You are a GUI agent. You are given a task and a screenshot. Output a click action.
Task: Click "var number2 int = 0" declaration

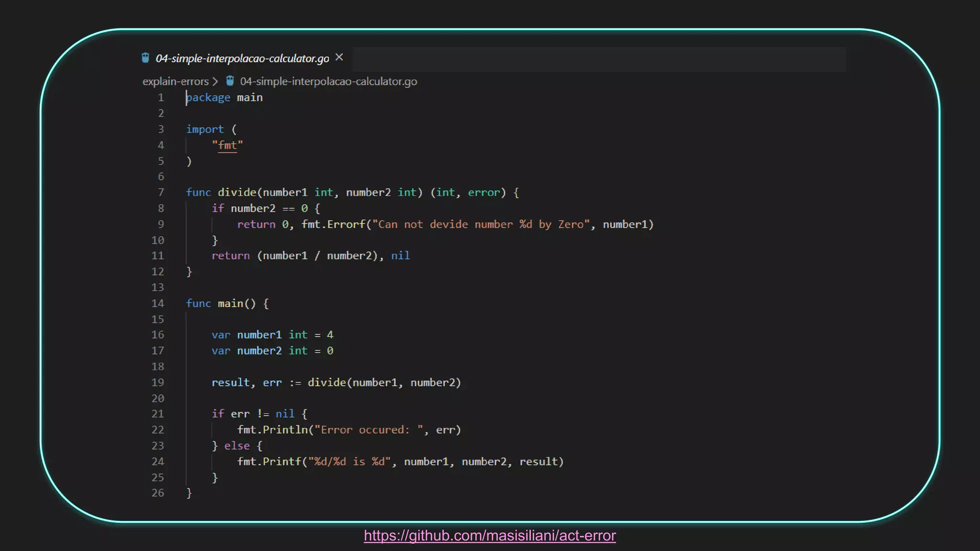tap(272, 351)
